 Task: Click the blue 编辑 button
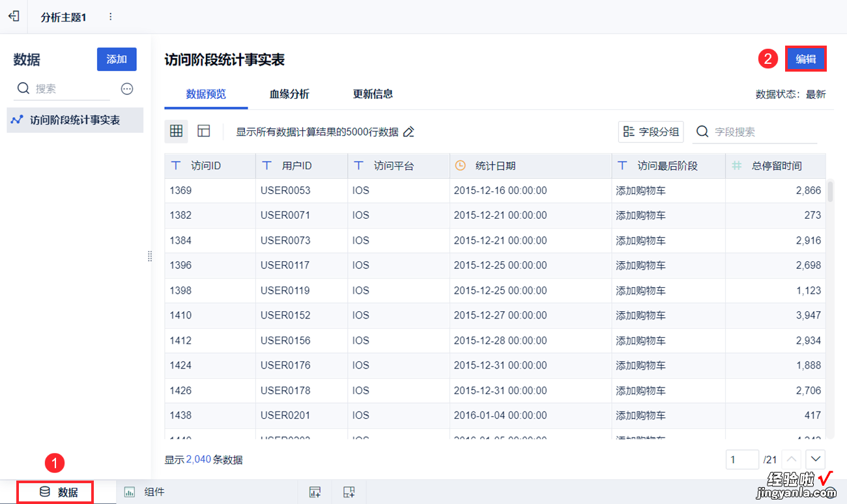(806, 59)
